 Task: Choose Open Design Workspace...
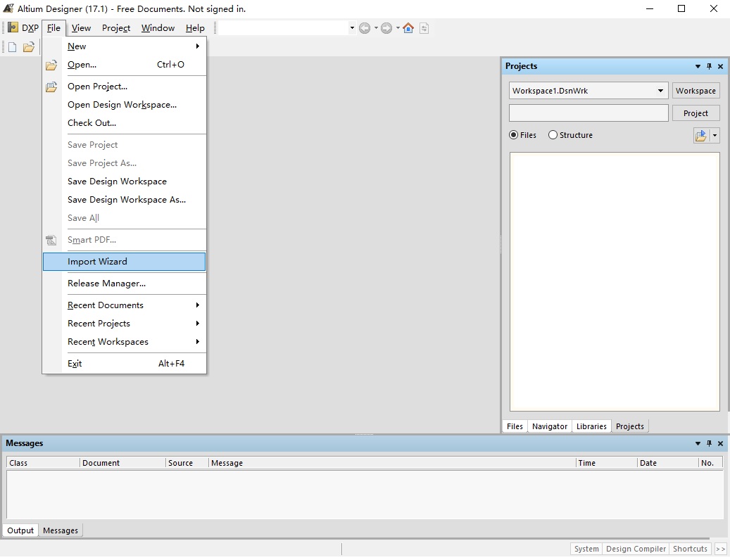(x=125, y=105)
